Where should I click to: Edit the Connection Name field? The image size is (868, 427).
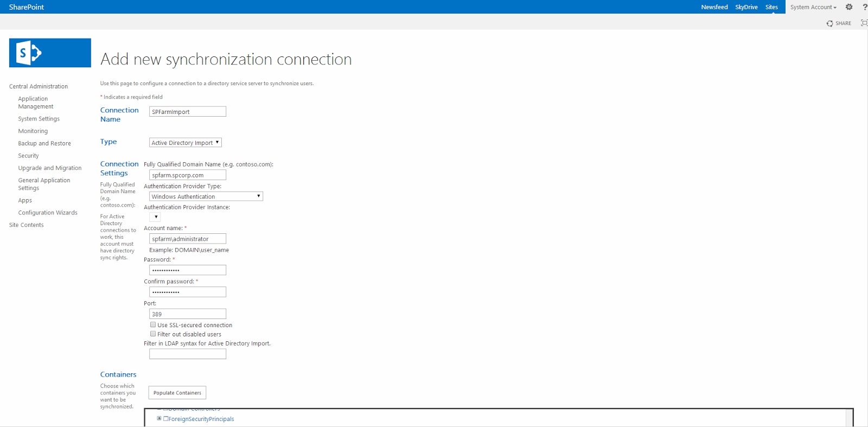coord(188,112)
